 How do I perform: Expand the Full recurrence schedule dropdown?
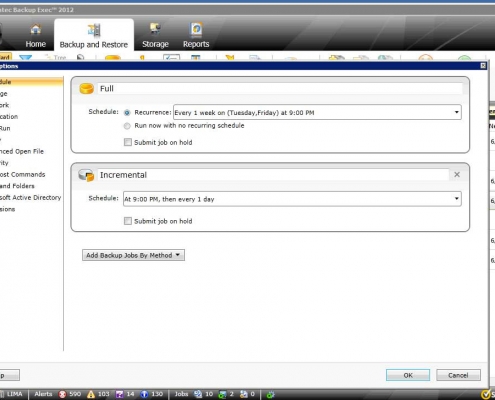(457, 112)
